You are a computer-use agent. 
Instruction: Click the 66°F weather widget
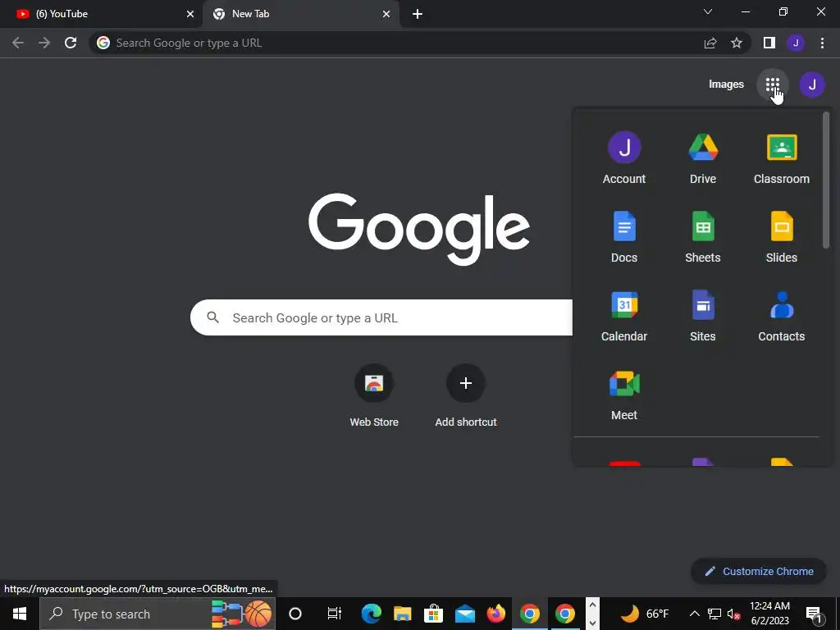[x=646, y=614]
